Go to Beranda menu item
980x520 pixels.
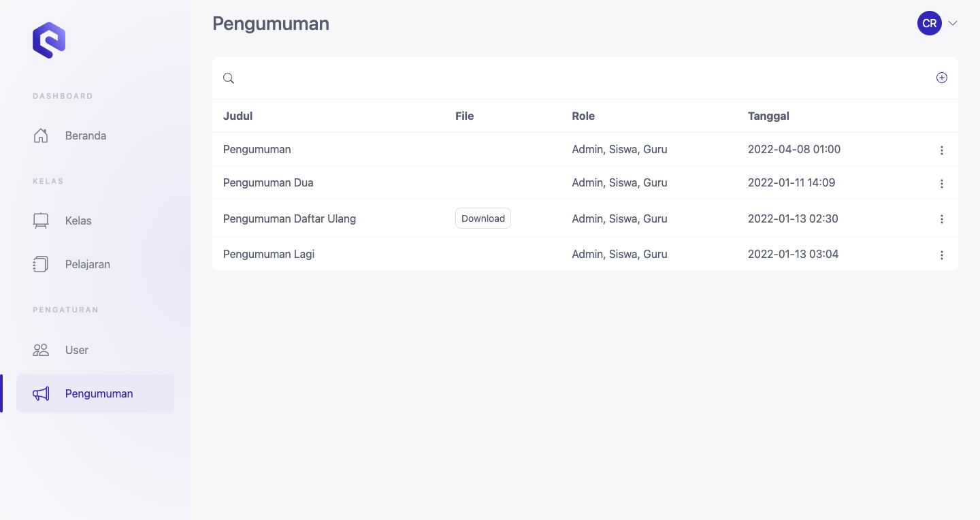[95, 135]
